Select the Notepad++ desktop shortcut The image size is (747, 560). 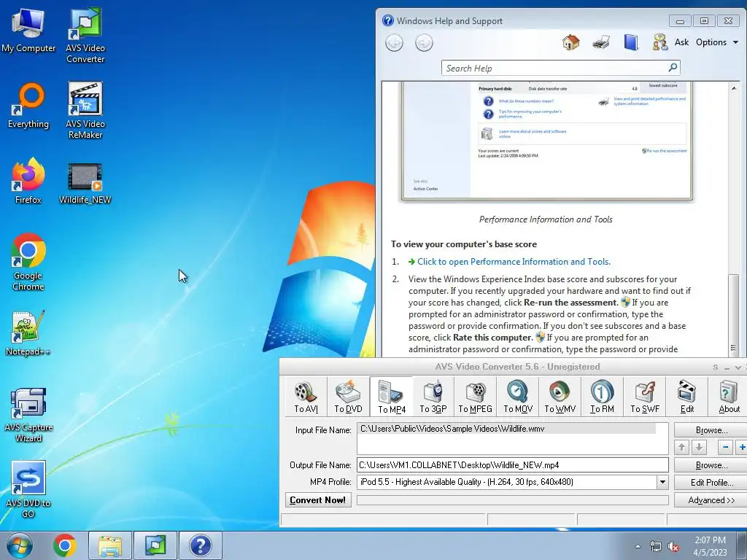coord(28,332)
